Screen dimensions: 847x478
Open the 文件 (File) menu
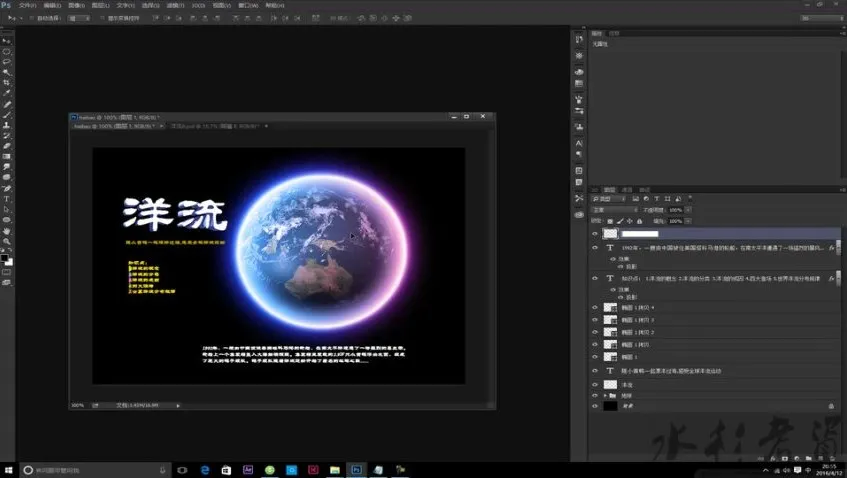coord(27,5)
